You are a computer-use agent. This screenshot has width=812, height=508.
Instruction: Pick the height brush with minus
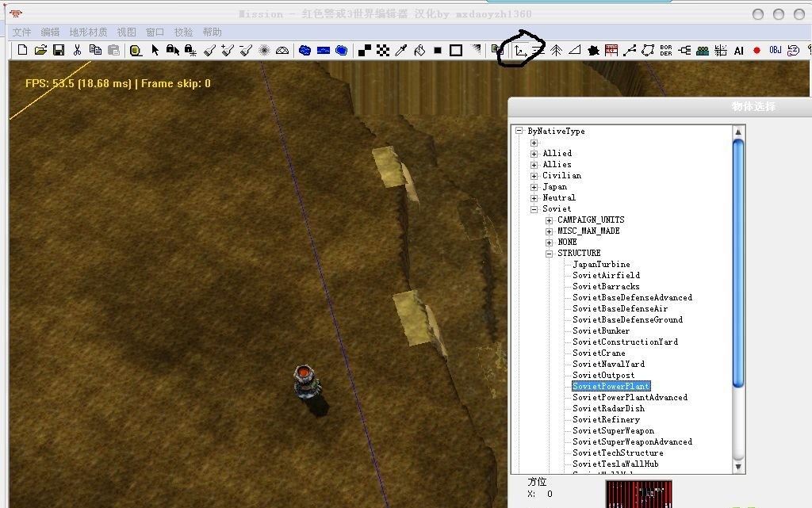tap(246, 50)
